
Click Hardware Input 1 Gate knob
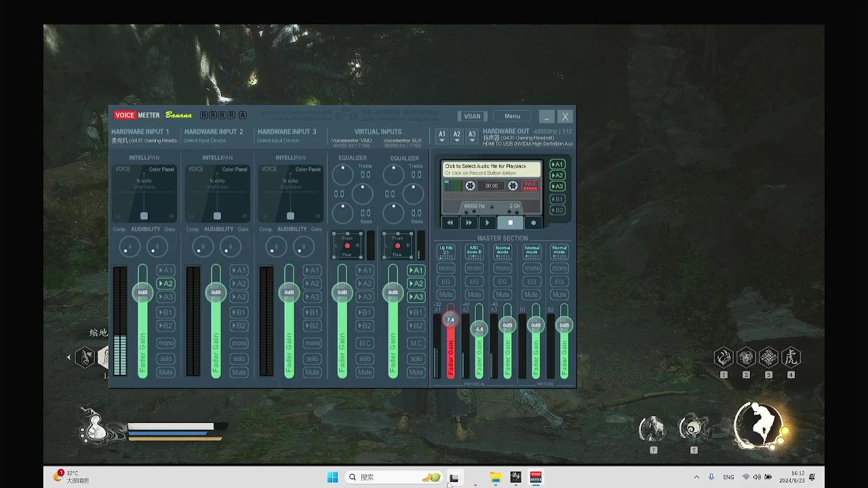click(x=157, y=247)
